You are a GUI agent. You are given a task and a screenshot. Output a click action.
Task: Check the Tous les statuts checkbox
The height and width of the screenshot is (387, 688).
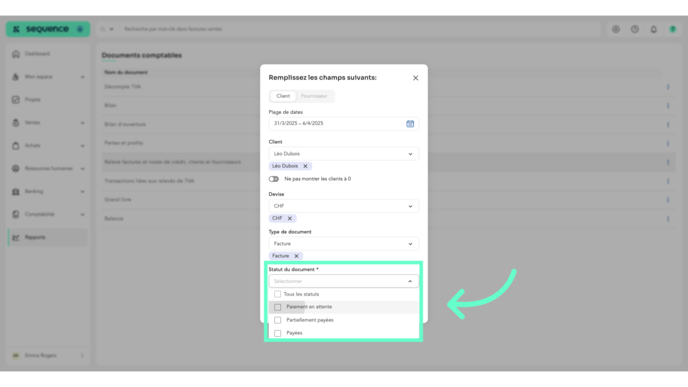point(277,294)
